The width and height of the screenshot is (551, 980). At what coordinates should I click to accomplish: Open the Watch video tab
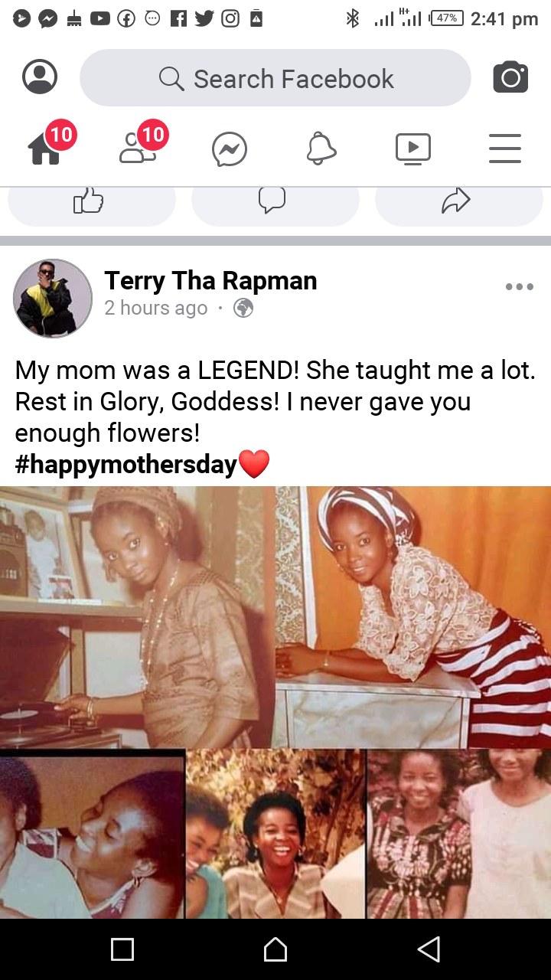pos(413,149)
